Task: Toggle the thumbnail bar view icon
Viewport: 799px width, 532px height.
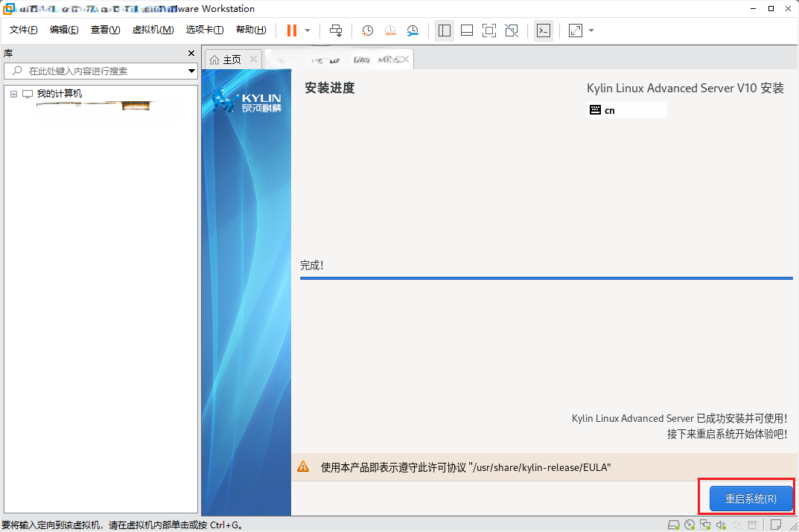Action: tap(467, 31)
